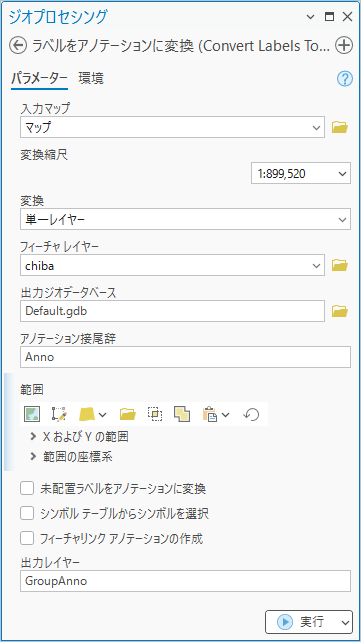
Task: Expand X および Y の範囲 section
Action: (80, 437)
